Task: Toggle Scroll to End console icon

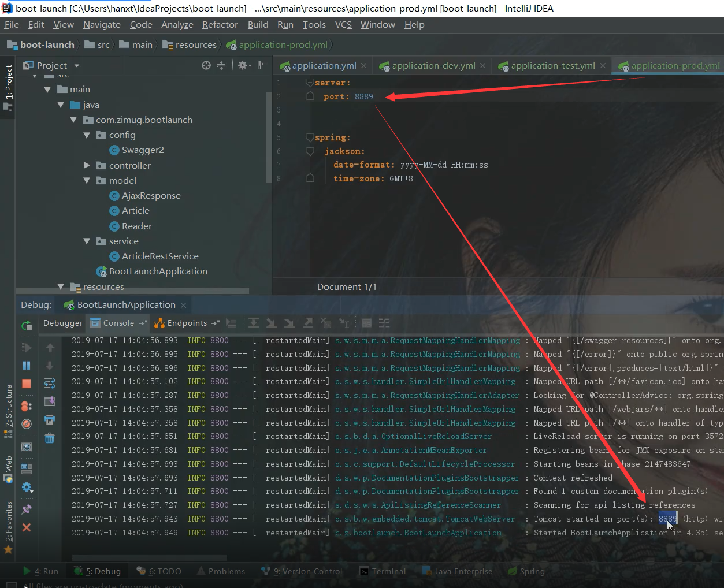Action: (x=50, y=401)
